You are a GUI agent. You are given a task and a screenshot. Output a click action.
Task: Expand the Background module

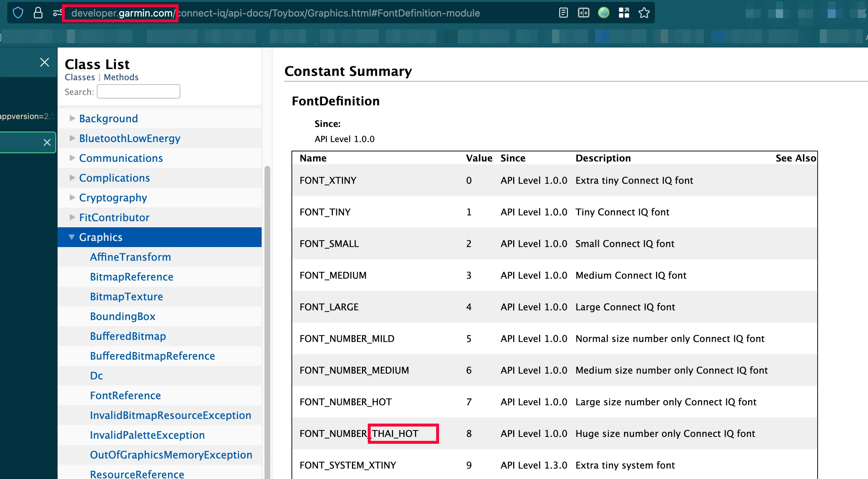pos(72,118)
